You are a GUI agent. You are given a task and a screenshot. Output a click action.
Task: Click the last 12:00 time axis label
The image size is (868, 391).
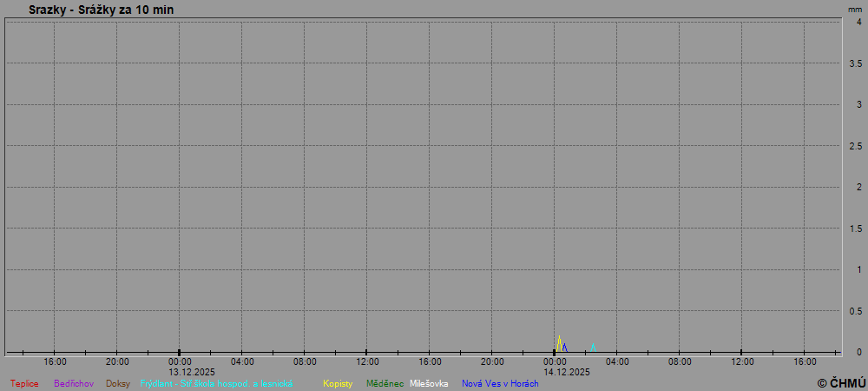pos(742,361)
